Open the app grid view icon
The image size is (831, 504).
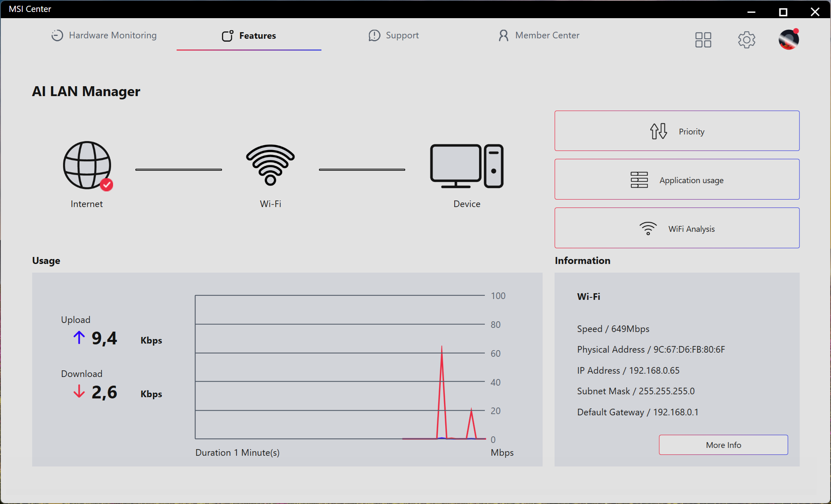[x=703, y=40]
